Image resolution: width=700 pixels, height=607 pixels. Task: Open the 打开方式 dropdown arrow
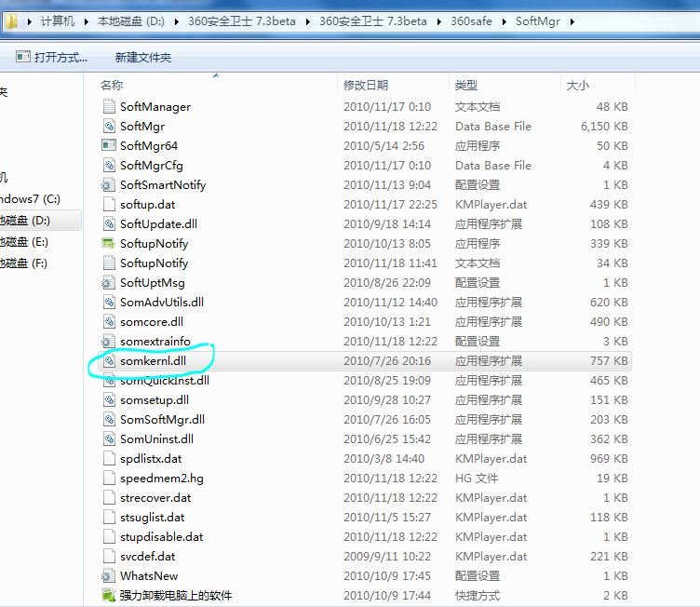[87, 58]
